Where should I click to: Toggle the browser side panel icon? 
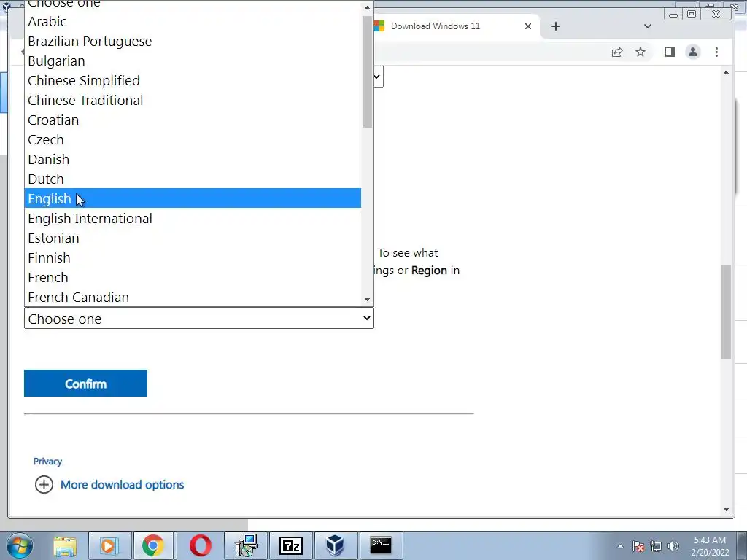click(670, 52)
